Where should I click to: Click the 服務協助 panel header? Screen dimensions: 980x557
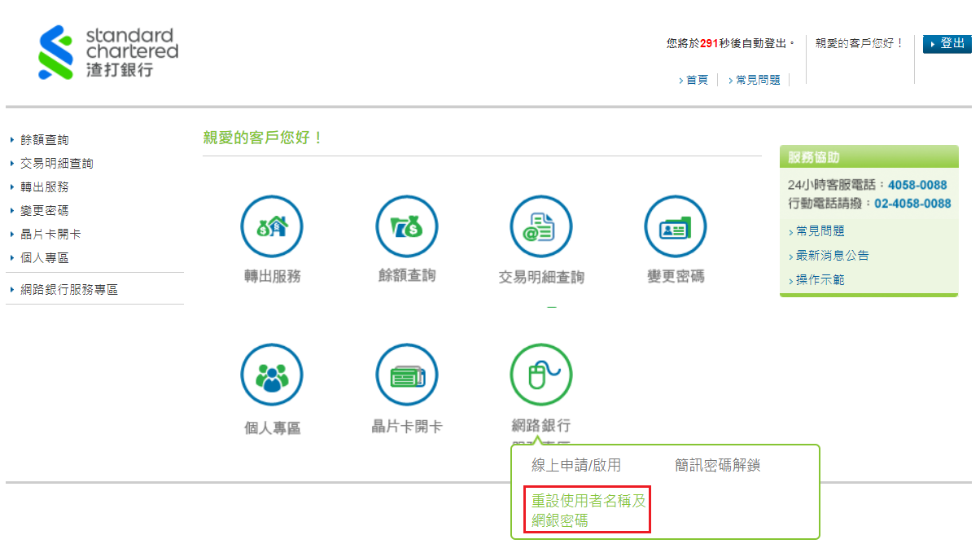coord(869,157)
